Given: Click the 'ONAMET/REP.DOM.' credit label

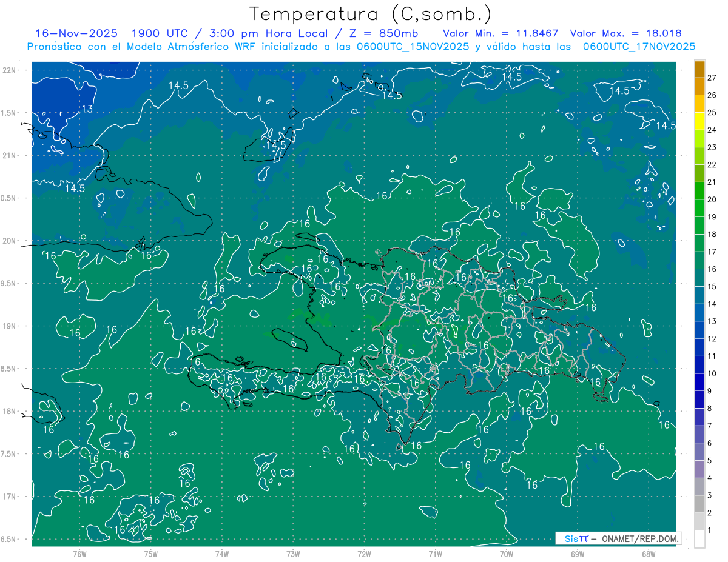Looking at the screenshot, I should tap(640, 538).
